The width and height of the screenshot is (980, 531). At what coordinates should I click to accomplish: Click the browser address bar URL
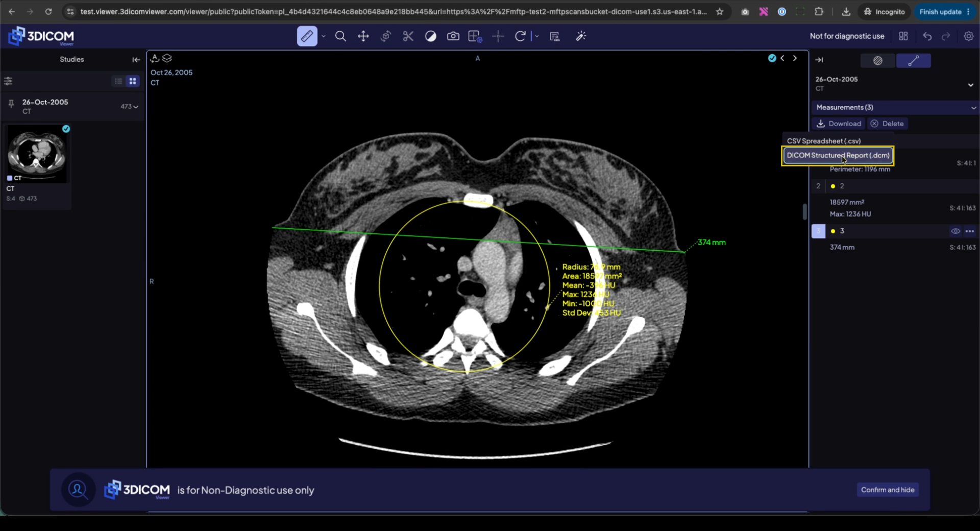(x=393, y=12)
